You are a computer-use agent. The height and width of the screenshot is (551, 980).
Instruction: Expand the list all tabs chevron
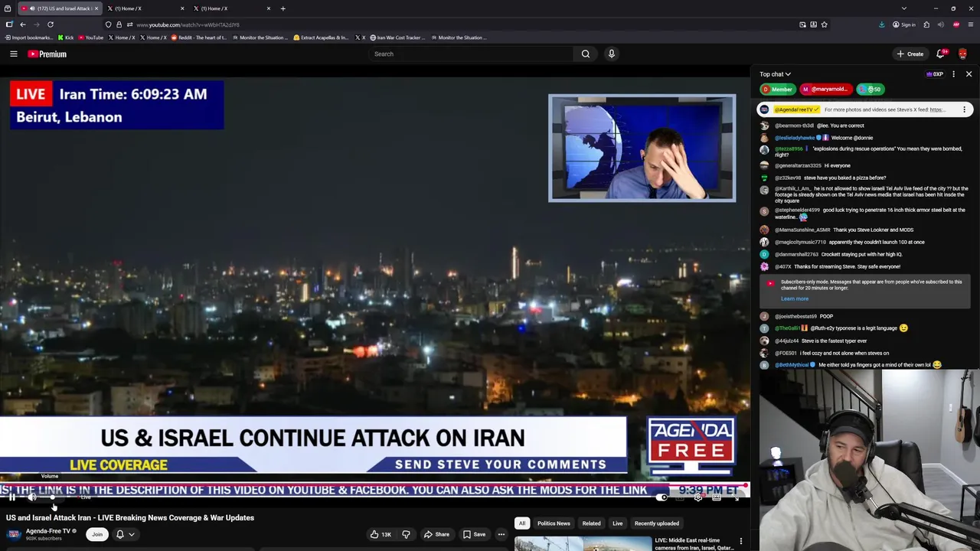pos(904,8)
